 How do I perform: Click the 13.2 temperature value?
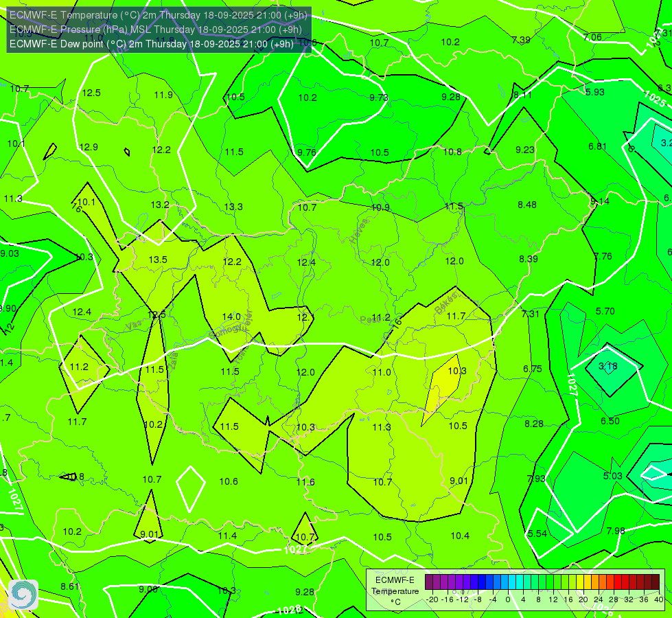160,205
